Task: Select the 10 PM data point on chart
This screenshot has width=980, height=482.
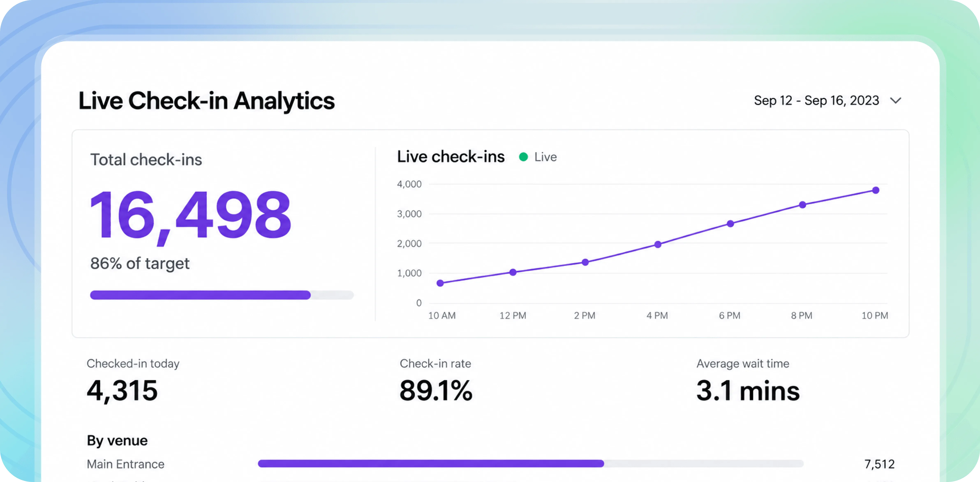Action: [875, 190]
